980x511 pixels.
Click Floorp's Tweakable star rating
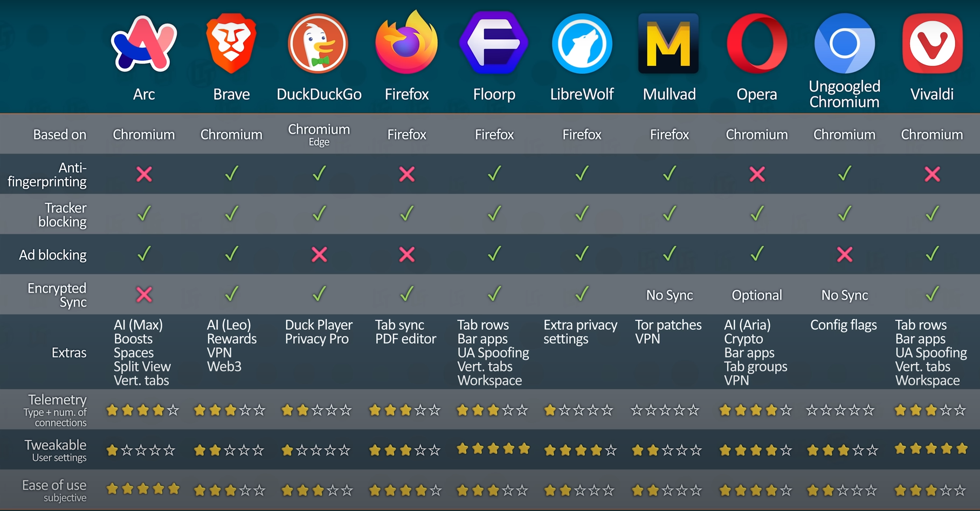[493, 449]
